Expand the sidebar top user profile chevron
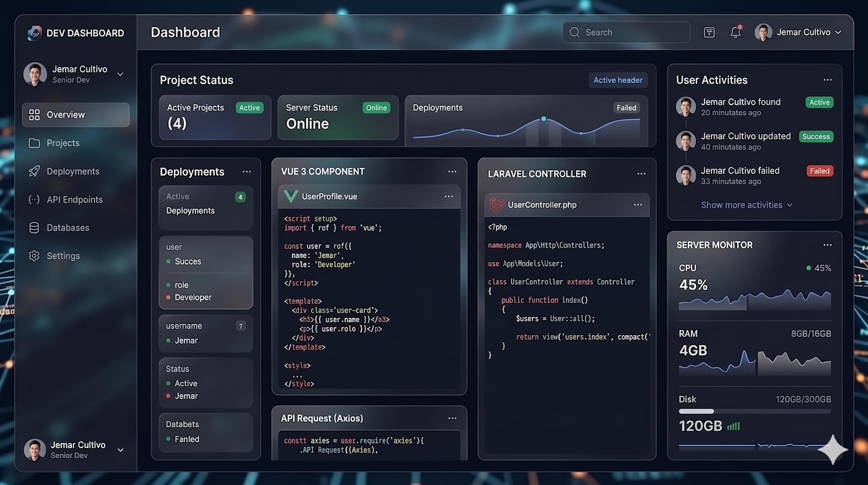The height and width of the screenshot is (485, 868). pyautogui.click(x=120, y=74)
